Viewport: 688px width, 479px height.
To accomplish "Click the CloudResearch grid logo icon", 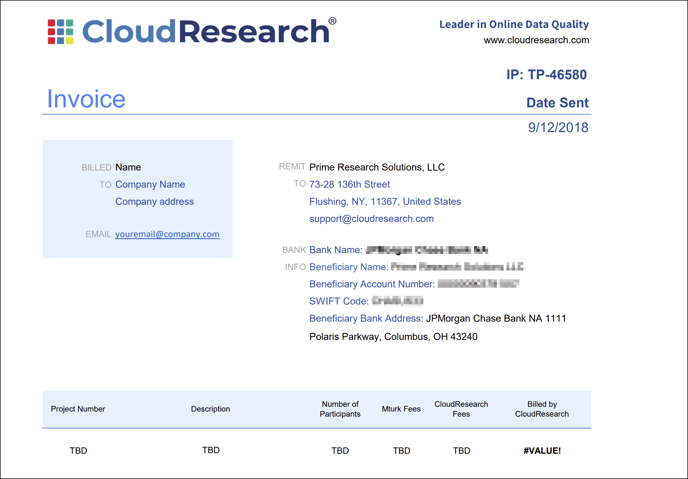I will [61, 32].
